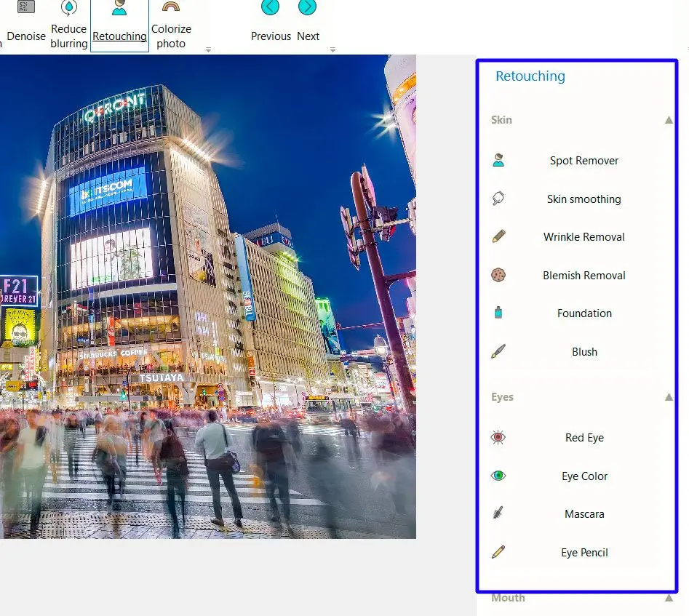Pick the Blemish Removal icon

pyautogui.click(x=498, y=275)
